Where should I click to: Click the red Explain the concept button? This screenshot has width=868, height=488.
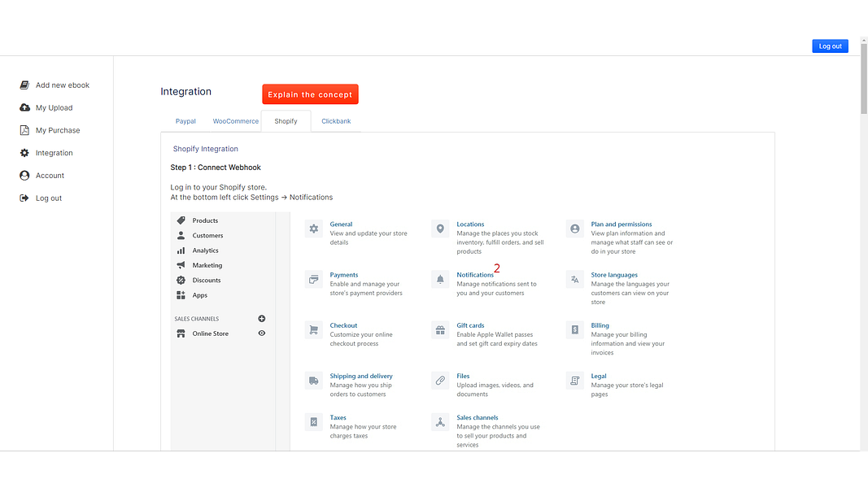coord(310,94)
